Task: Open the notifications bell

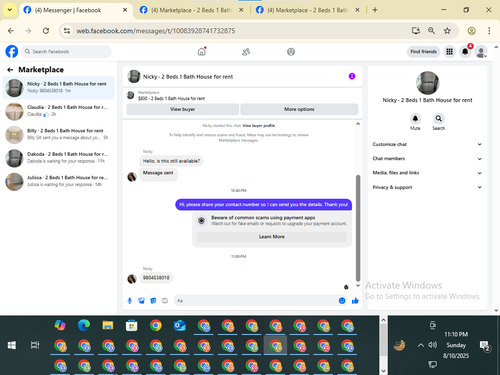Action: [465, 52]
